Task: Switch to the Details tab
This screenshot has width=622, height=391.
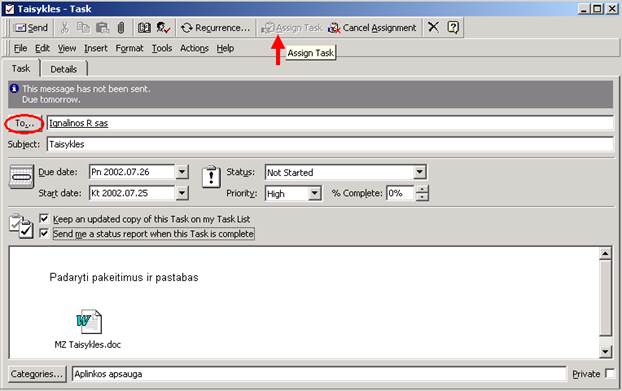Action: (x=63, y=69)
